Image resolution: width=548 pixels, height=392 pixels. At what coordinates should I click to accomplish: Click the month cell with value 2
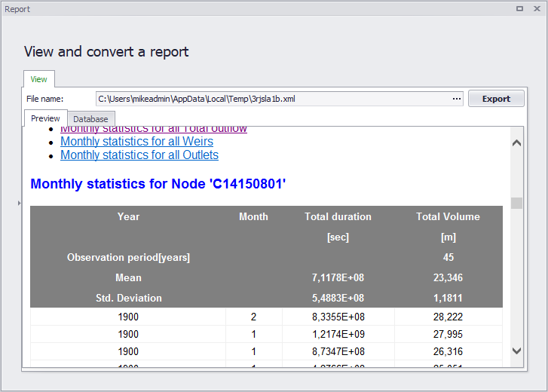[254, 317]
